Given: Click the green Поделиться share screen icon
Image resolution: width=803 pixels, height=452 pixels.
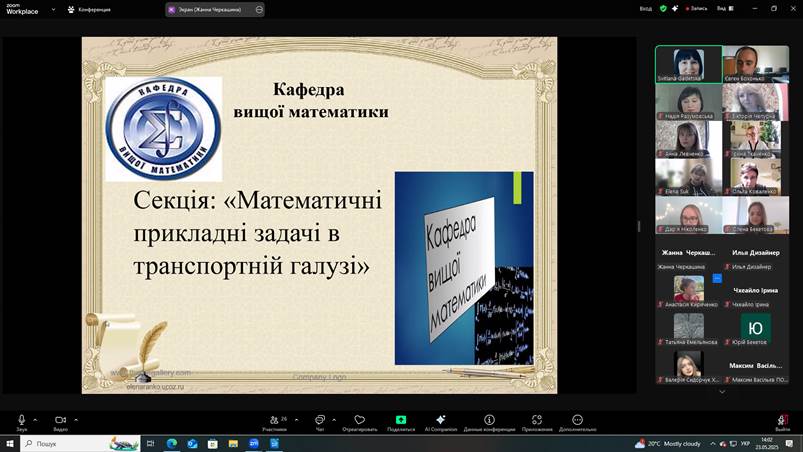Looking at the screenshot, I should point(401,421).
